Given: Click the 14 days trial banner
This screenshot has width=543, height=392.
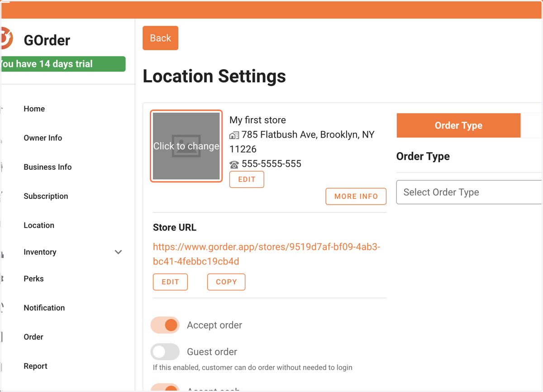Looking at the screenshot, I should [63, 64].
